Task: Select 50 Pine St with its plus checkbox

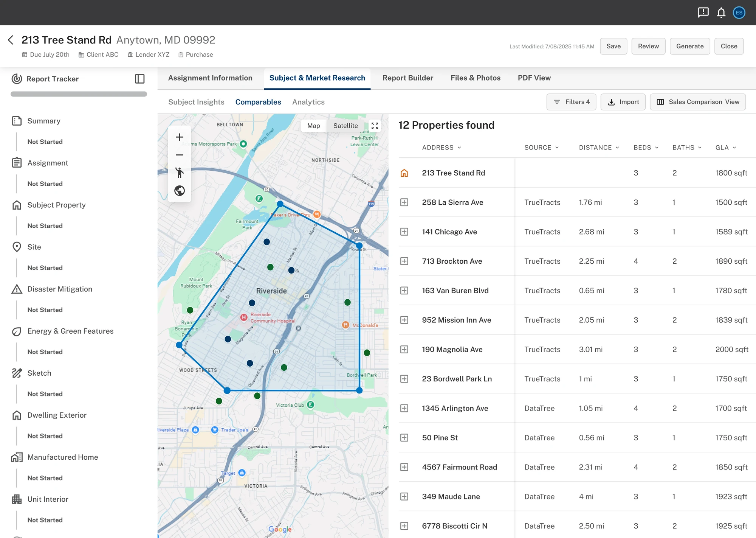Action: click(x=404, y=437)
